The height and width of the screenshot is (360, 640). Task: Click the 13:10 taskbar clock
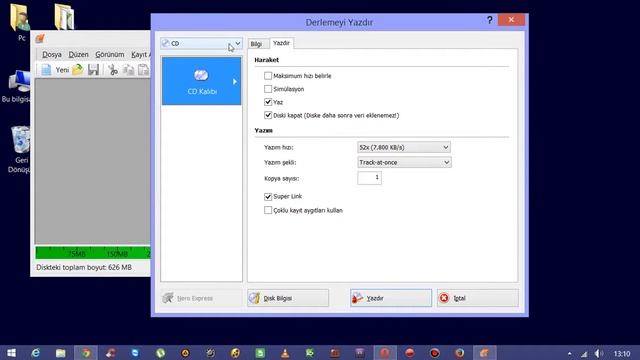[622, 353]
